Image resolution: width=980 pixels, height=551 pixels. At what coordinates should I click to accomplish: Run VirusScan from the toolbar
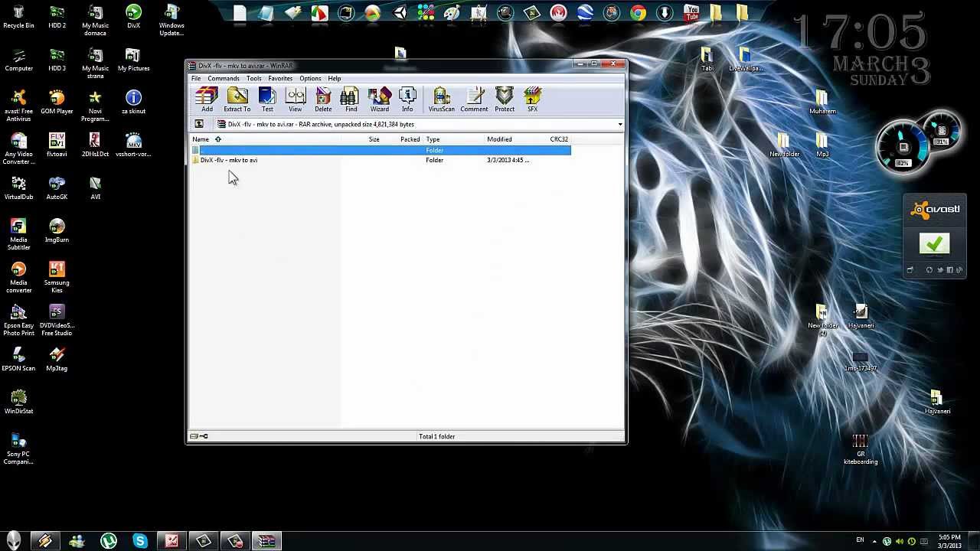coord(441,99)
